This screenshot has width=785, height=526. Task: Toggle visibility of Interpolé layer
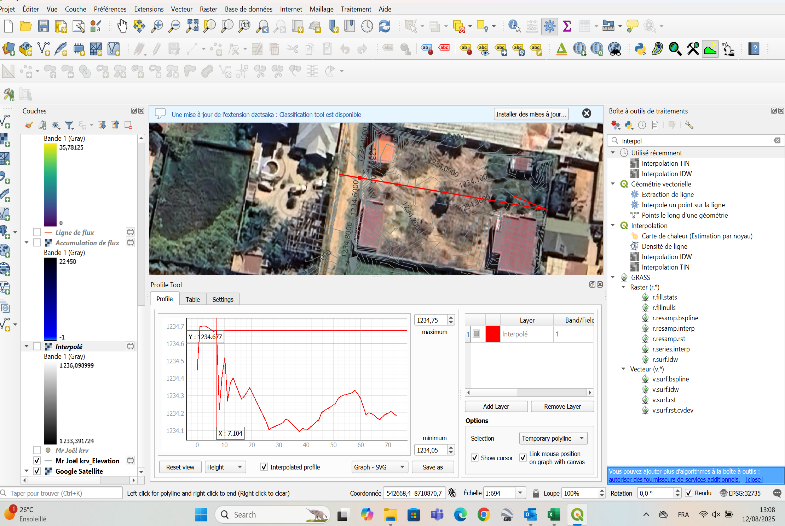(37, 346)
